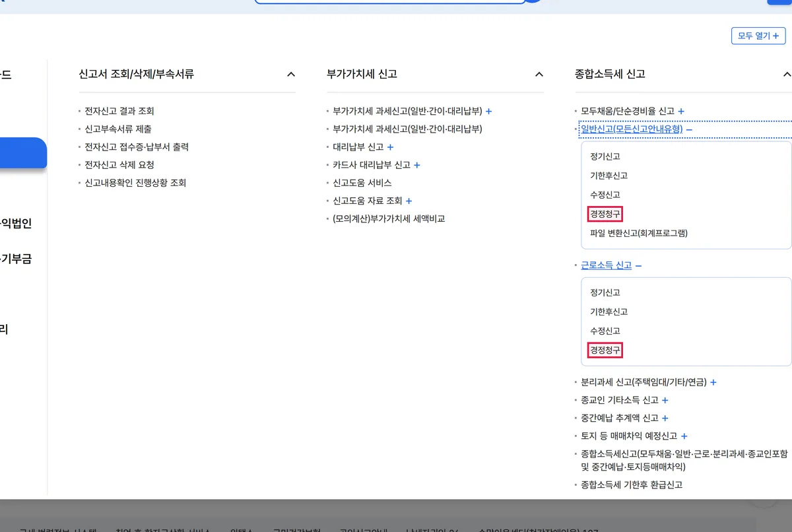Open 파일 변환신고(회계프로그램)
Viewport: 792px width, 532px height.
[639, 233]
